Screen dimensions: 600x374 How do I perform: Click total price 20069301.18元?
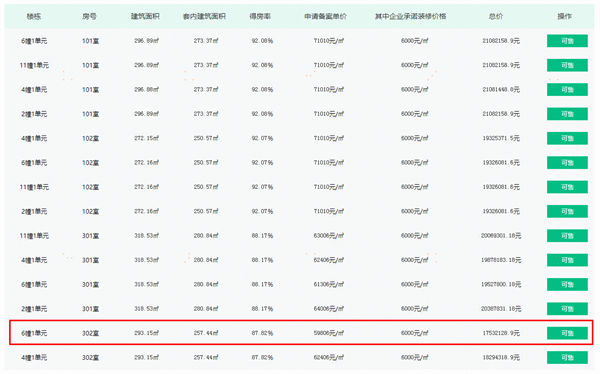coord(501,236)
